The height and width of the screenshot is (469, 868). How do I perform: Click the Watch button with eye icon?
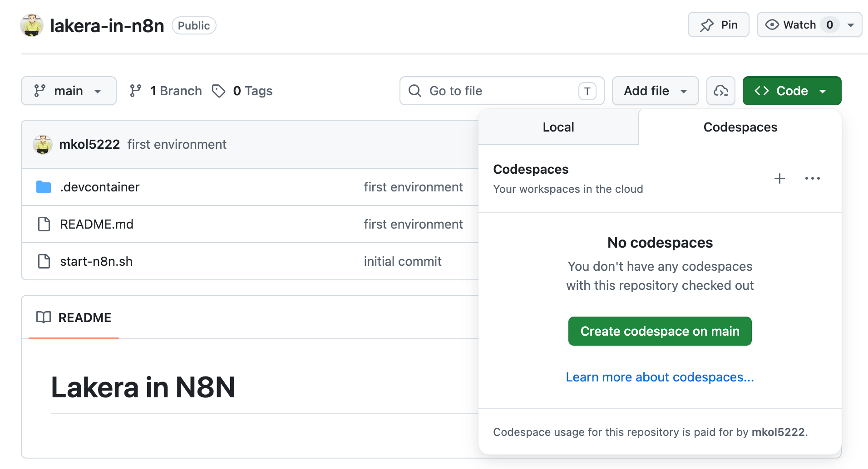click(x=798, y=24)
